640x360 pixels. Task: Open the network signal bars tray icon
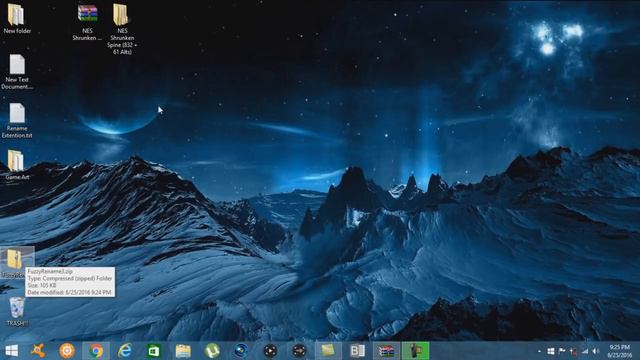tap(585, 351)
